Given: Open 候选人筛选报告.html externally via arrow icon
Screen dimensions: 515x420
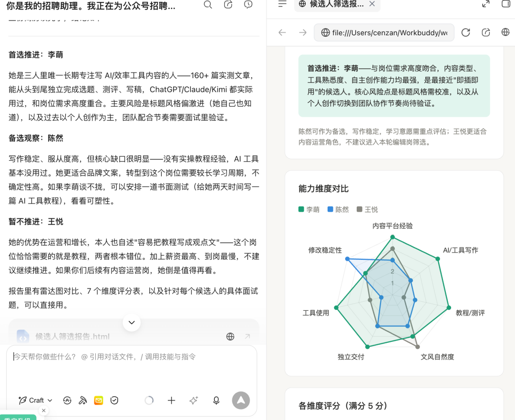Looking at the screenshot, I should [247, 336].
